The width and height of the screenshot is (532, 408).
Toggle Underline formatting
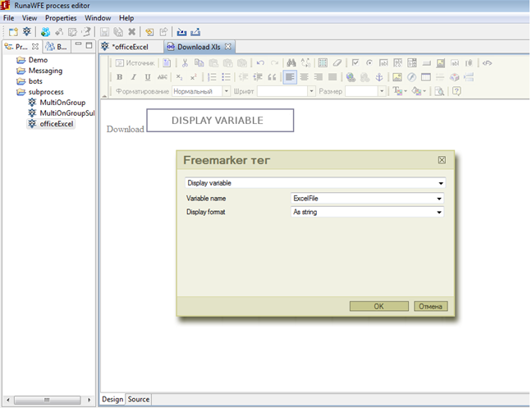[x=148, y=77]
